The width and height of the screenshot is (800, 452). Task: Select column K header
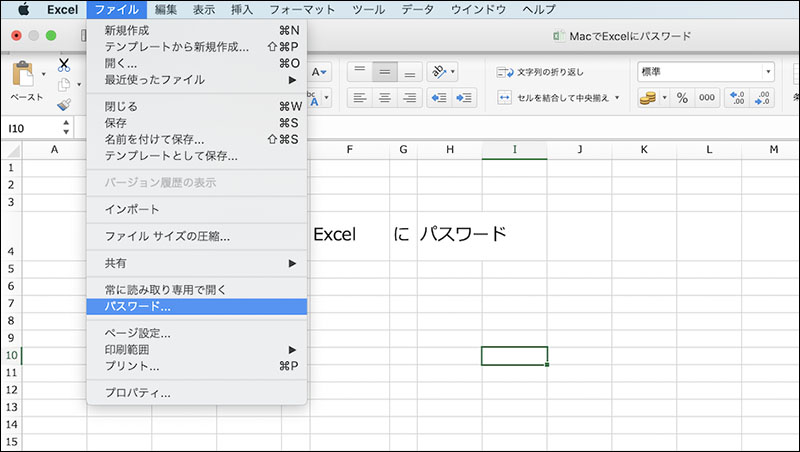[644, 149]
